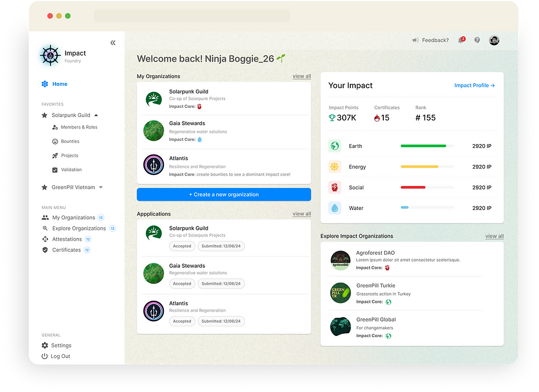Click the macOS green maximize window dot
The width and height of the screenshot is (539, 392).
68,16
